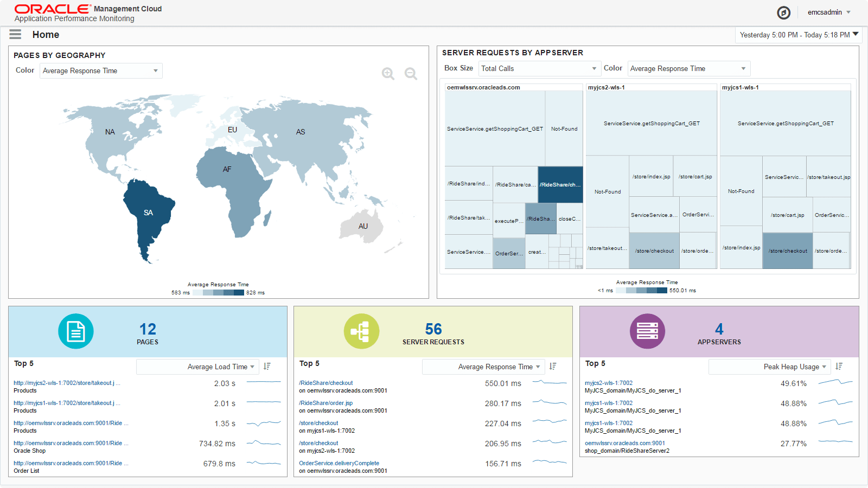
Task: Toggle sort order for Top 5 server requests
Action: tap(553, 367)
